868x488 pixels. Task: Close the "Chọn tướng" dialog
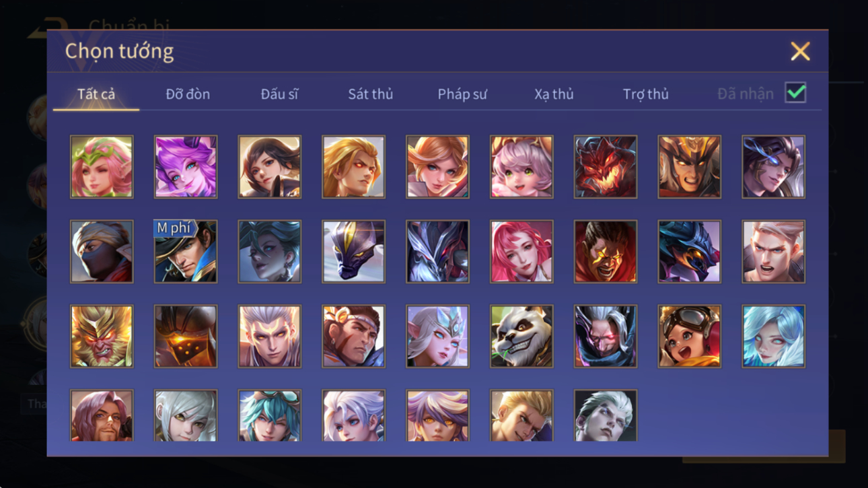(x=800, y=51)
